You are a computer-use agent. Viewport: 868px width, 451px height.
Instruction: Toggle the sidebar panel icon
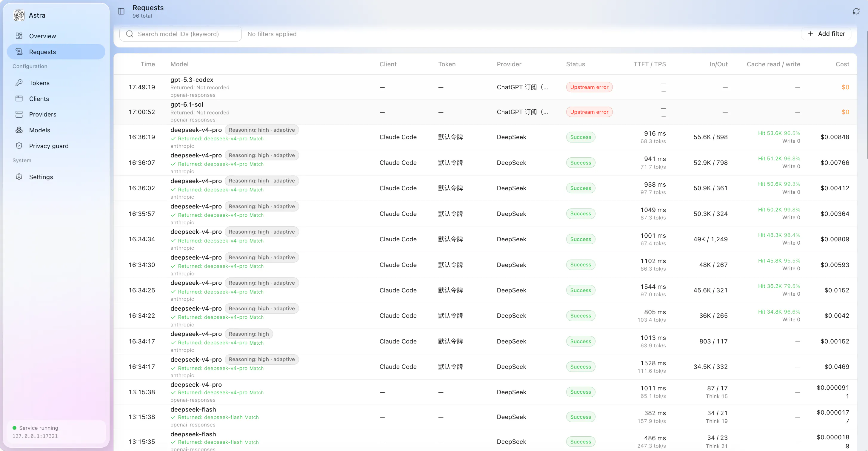(x=121, y=11)
